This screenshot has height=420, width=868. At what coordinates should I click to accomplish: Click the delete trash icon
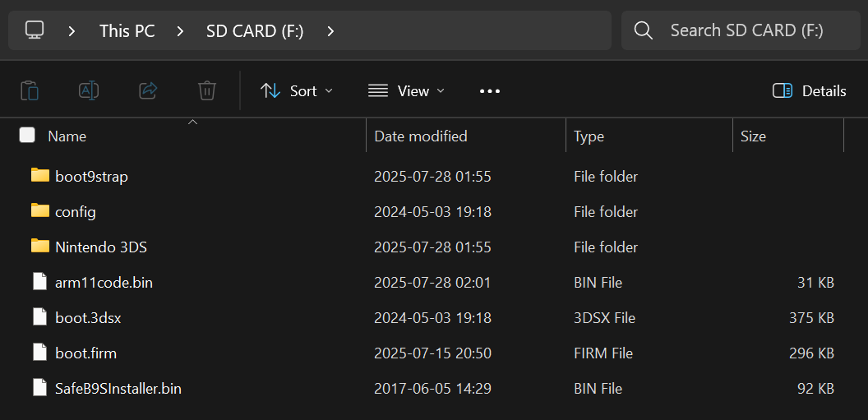click(207, 90)
